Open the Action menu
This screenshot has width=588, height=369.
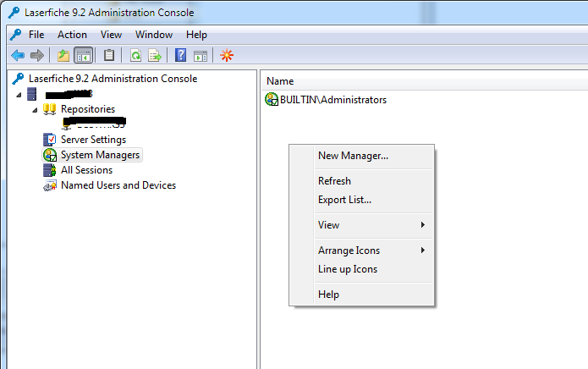[72, 35]
